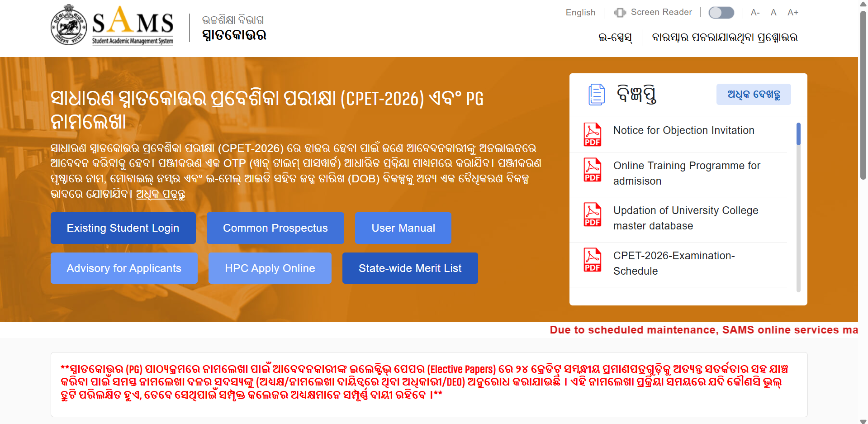Open Online Training Programme for admission notice
868x424 pixels.
click(687, 173)
